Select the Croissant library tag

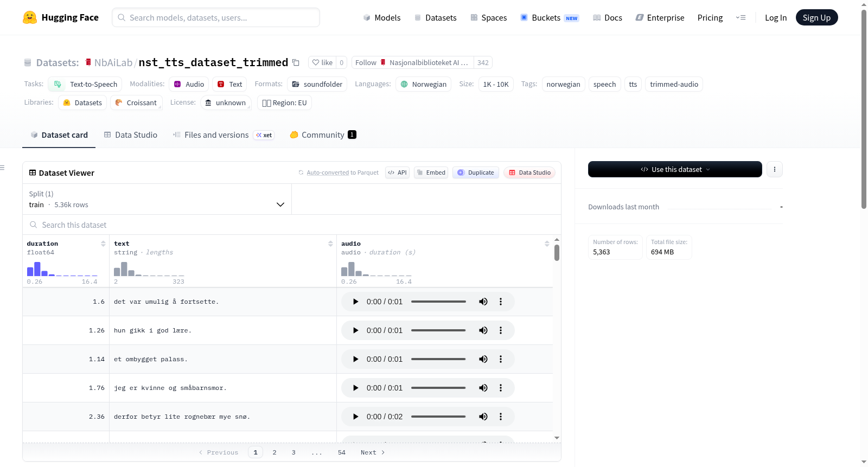click(136, 103)
